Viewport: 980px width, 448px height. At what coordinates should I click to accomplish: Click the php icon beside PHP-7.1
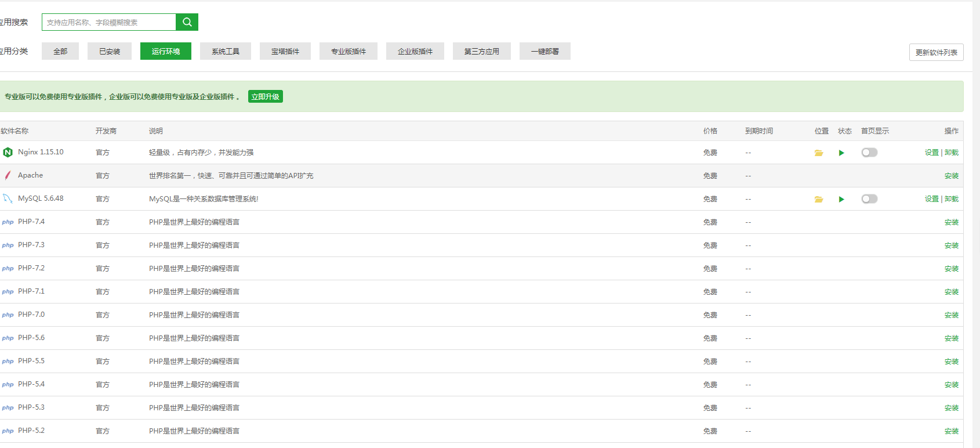(8, 292)
